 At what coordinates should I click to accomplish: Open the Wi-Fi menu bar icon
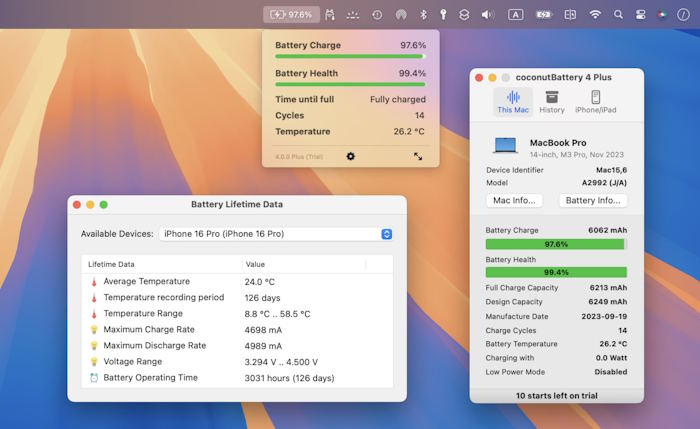(x=595, y=15)
